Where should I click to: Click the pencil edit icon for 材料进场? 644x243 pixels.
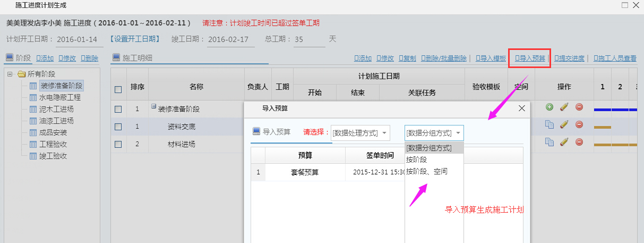564,142
